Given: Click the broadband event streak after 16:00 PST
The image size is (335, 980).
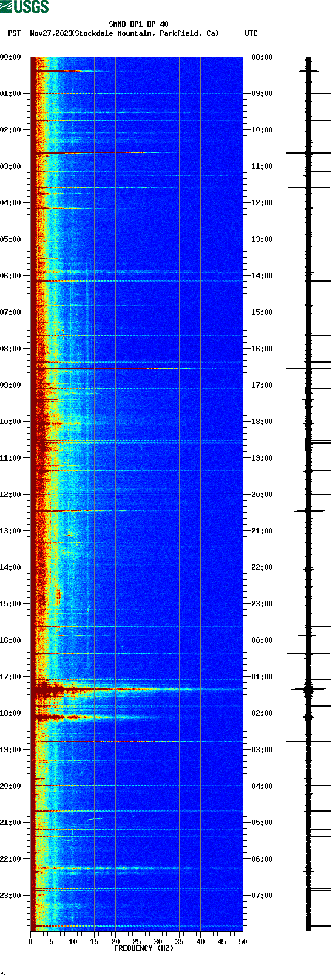Looking at the screenshot, I should 137,653.
